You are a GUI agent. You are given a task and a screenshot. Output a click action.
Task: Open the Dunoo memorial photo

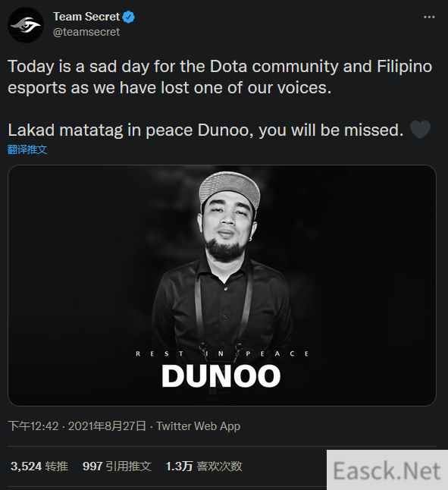pyautogui.click(x=221, y=285)
